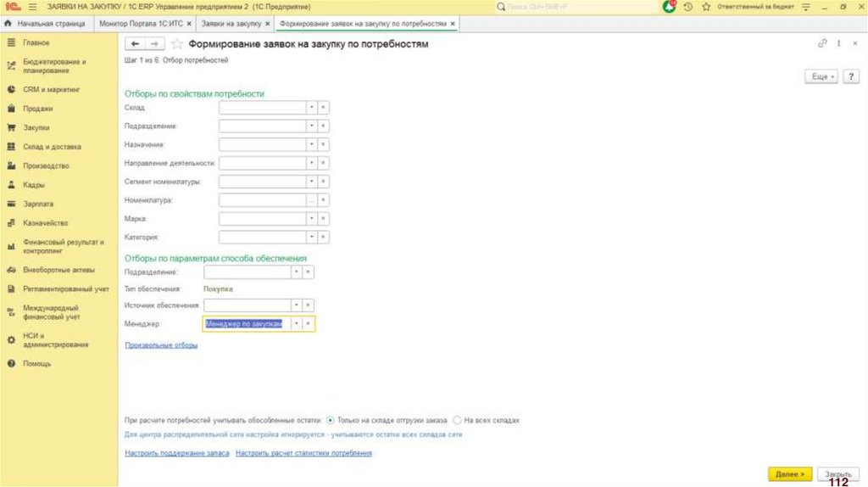The height and width of the screenshot is (487, 868).
Task: Expand Сегмент номенклатуры dropdown
Action: [312, 182]
